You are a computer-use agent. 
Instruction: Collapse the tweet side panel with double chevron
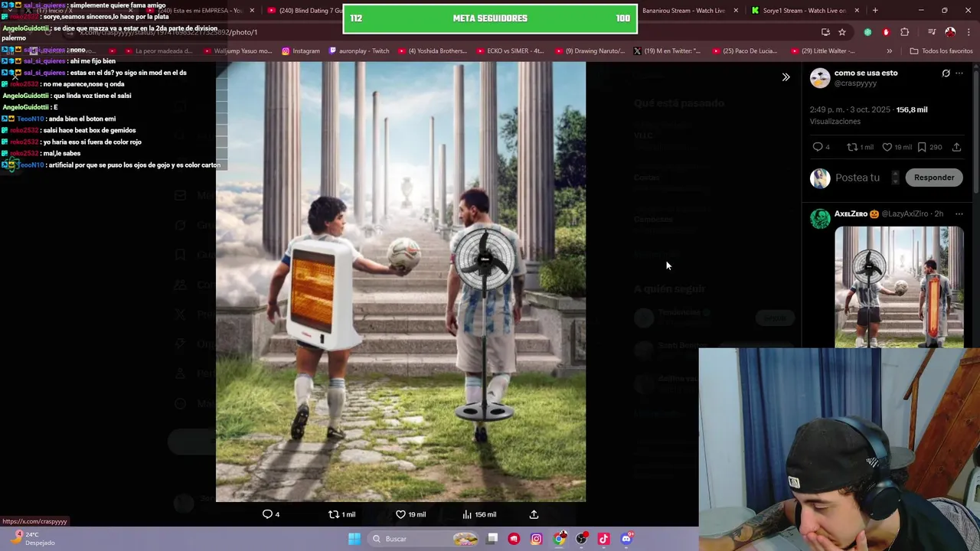(x=786, y=77)
